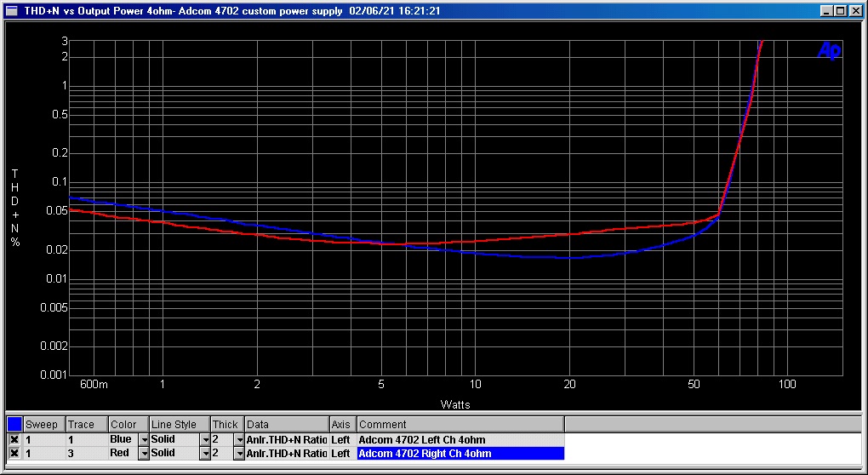
Task: Click the '20' x-axis tick label
Action: 569,384
